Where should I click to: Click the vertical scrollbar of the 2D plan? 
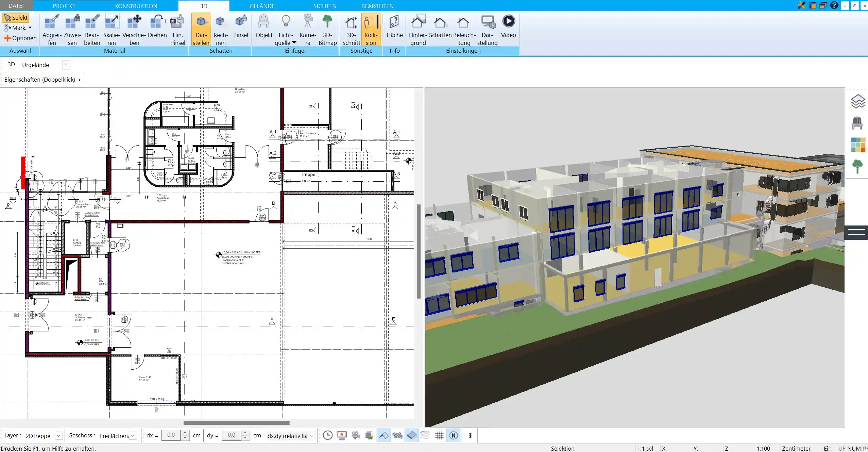[419, 251]
